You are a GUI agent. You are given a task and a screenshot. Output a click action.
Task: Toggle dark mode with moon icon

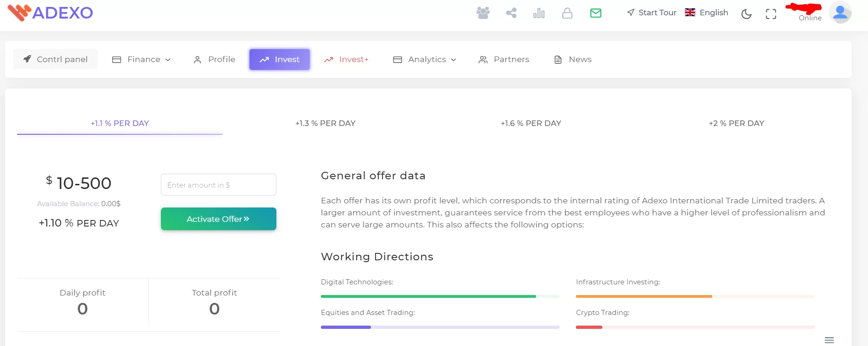[x=747, y=14]
